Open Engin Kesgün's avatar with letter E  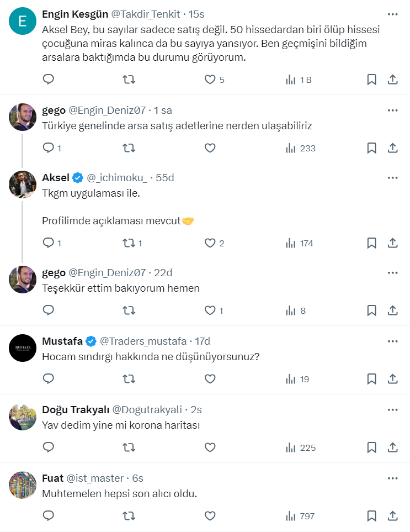[23, 22]
